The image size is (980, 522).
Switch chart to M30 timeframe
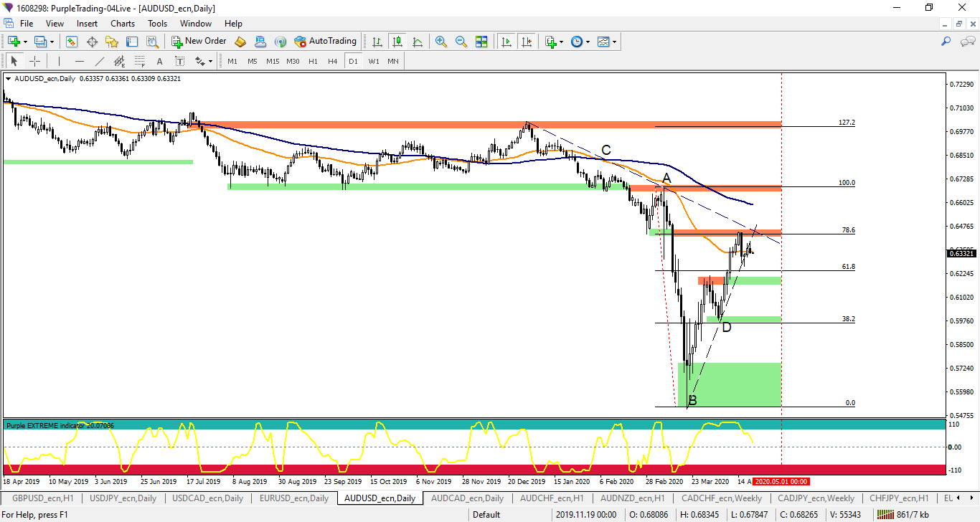(x=293, y=61)
